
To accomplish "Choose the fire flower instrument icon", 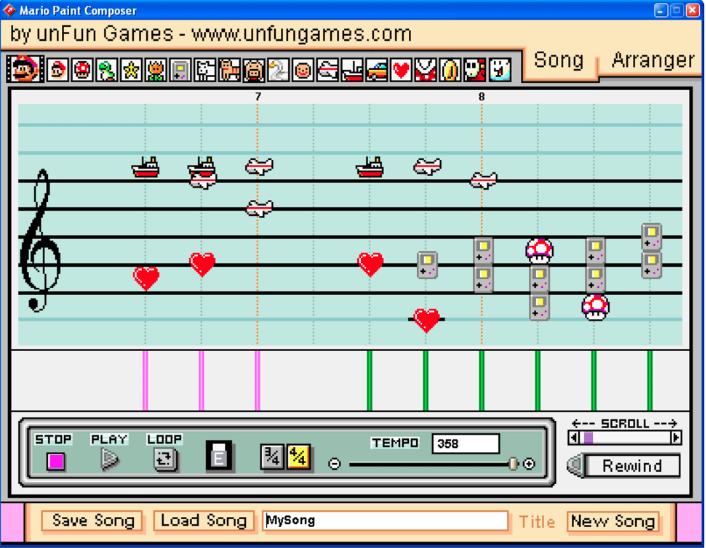I will [x=156, y=70].
